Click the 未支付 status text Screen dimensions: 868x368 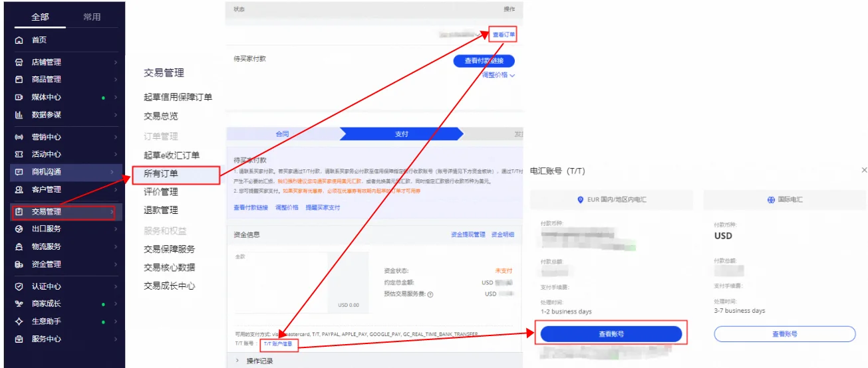click(x=504, y=271)
